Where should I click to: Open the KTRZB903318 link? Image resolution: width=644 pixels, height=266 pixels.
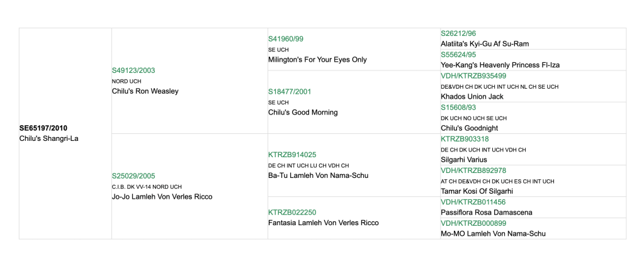coord(465,139)
